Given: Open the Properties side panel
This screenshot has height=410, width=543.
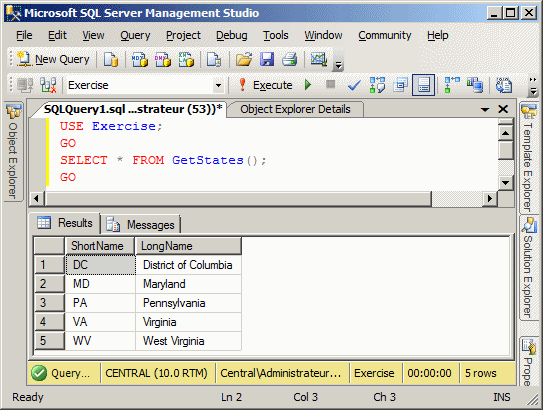Looking at the screenshot, I should pos(528,362).
